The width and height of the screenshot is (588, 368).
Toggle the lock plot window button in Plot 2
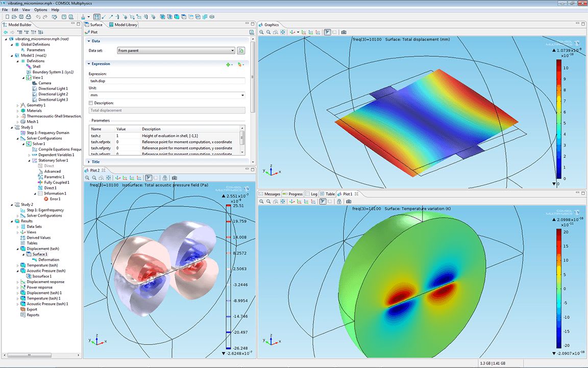(165, 178)
